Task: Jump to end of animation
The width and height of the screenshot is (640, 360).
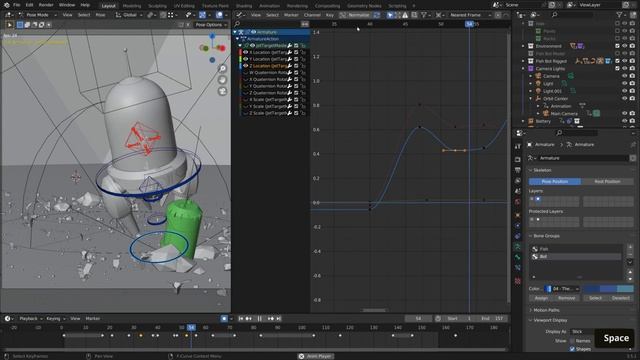Action: tap(278, 318)
